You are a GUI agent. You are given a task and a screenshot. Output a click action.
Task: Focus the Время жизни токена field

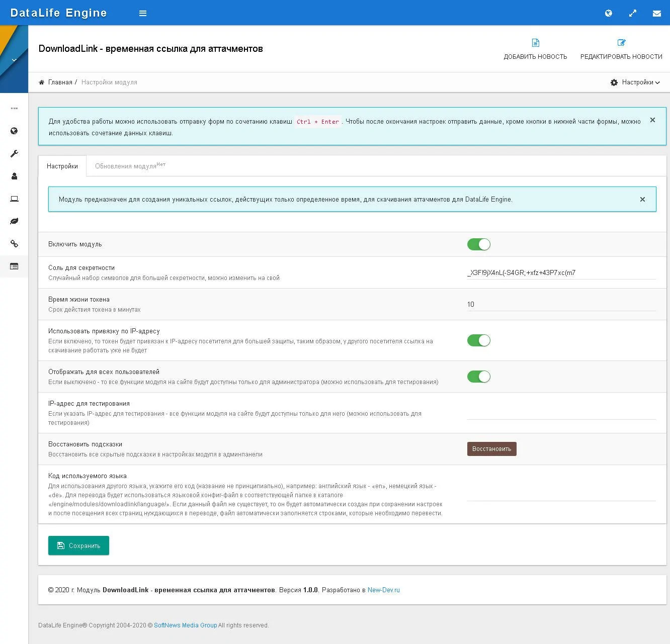click(x=561, y=305)
